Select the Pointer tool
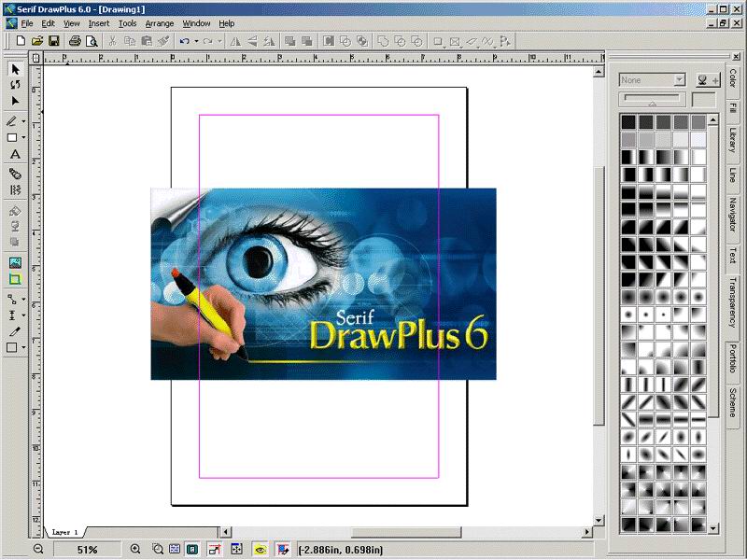This screenshot has height=560, width=747. tap(15, 69)
